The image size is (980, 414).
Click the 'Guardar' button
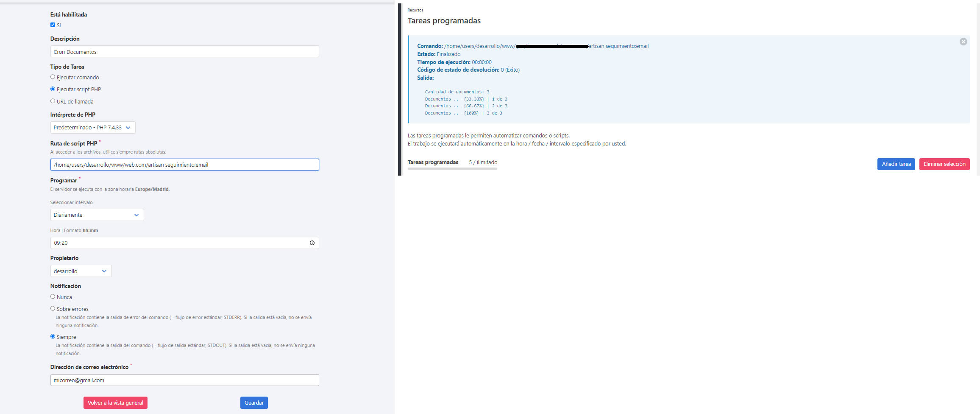click(253, 403)
